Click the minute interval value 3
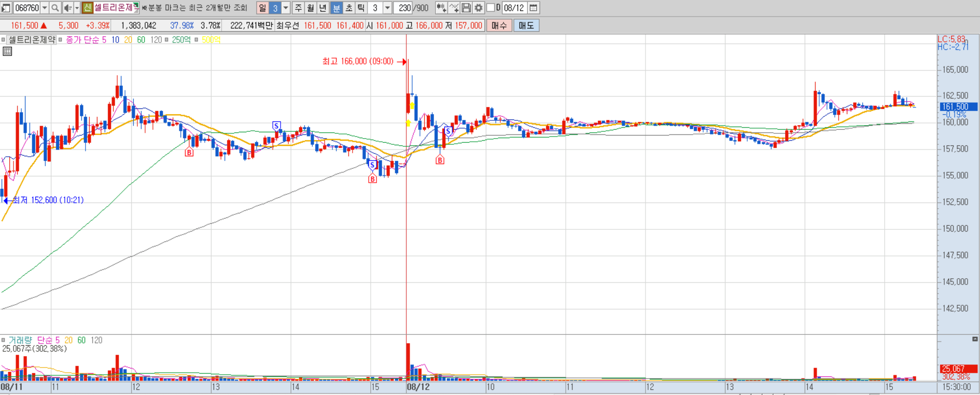Screen dimensions: 980x395 point(375,8)
